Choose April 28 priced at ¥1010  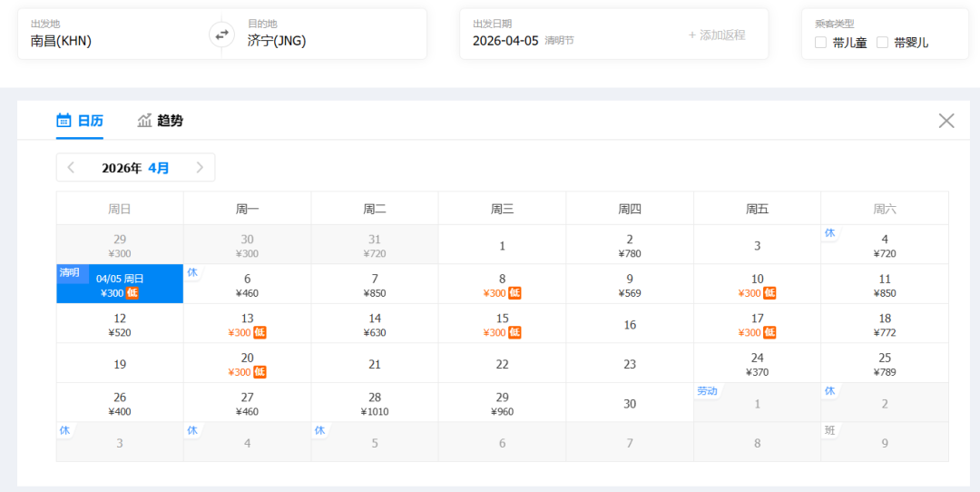375,403
